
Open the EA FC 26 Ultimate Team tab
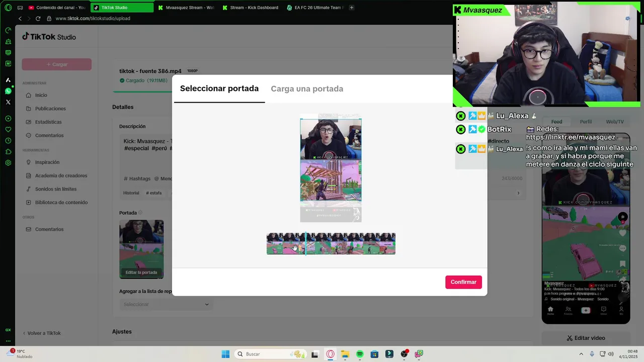[315, 8]
